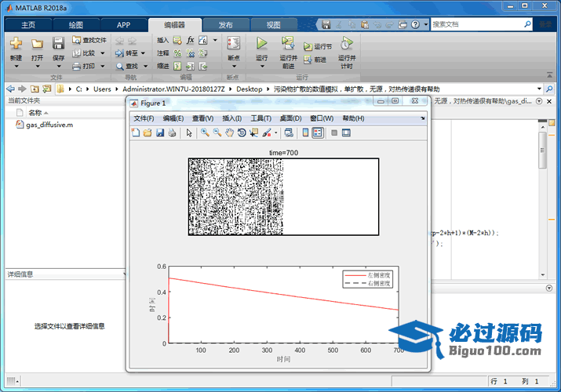Click the Compare (比较) button
This screenshot has height=392, width=561.
coord(84,53)
